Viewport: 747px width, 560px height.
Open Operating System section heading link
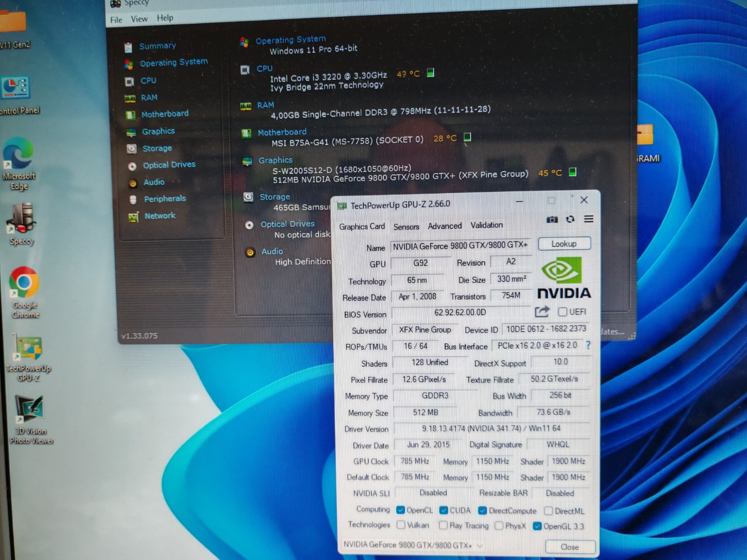tap(290, 40)
